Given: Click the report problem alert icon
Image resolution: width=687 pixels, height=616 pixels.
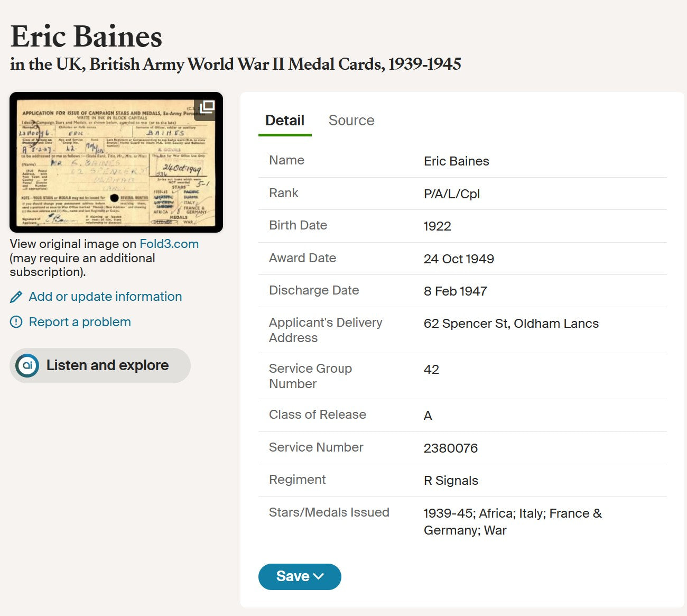Looking at the screenshot, I should [16, 322].
